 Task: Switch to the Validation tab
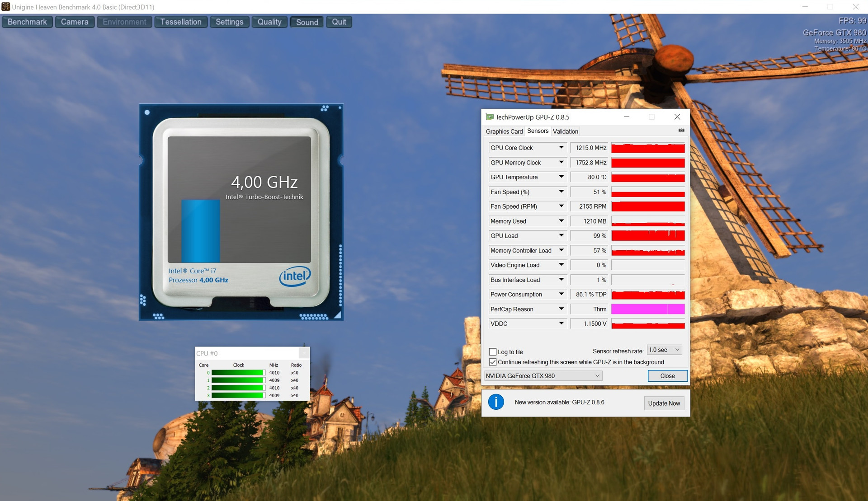click(565, 131)
